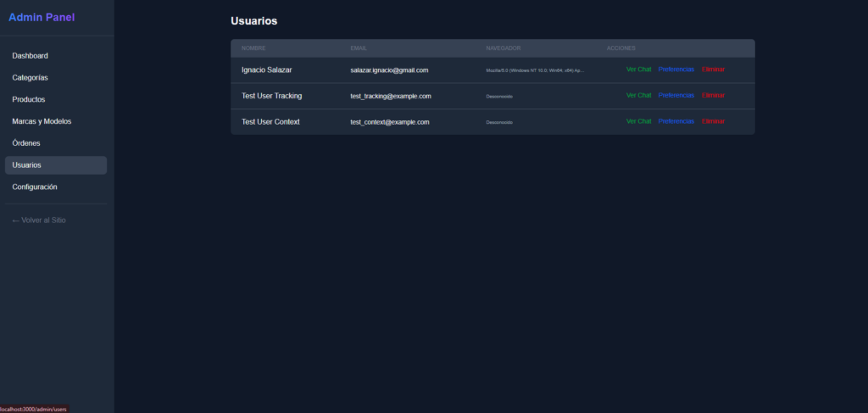View chat of Test User Tracking
Viewport: 868px width, 413px height.
638,96
